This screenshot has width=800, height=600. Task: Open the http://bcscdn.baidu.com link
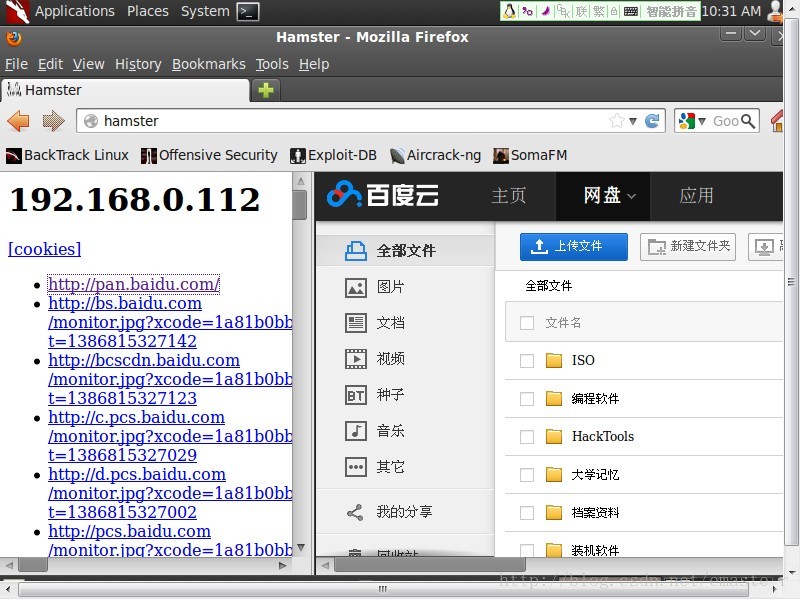pyautogui.click(x=144, y=360)
